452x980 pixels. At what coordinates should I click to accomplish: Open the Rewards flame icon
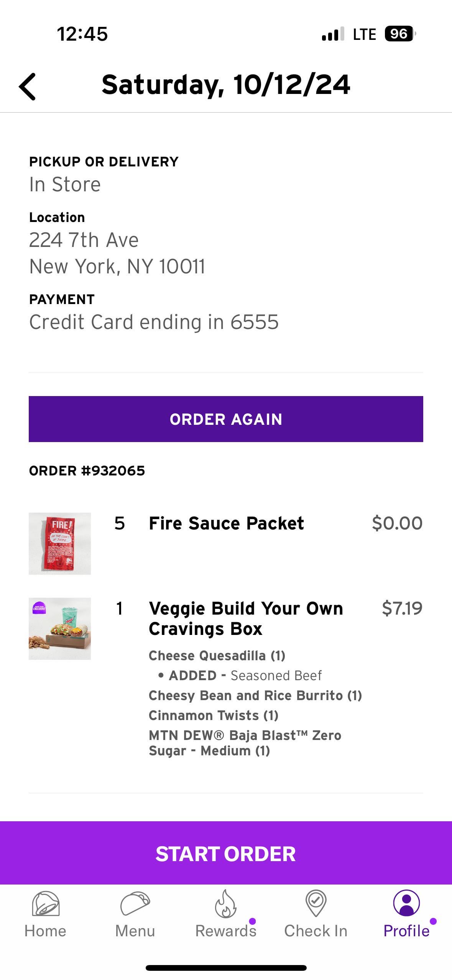225,904
